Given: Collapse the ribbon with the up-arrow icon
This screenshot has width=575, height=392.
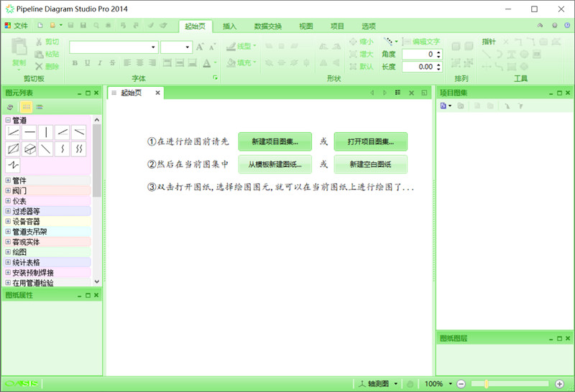Looking at the screenshot, I should (540, 25).
